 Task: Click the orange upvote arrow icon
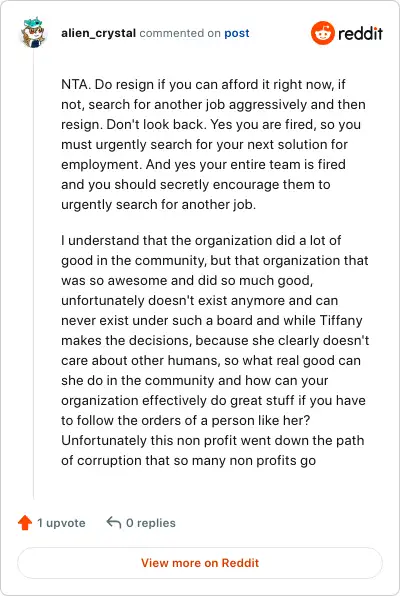click(25, 523)
